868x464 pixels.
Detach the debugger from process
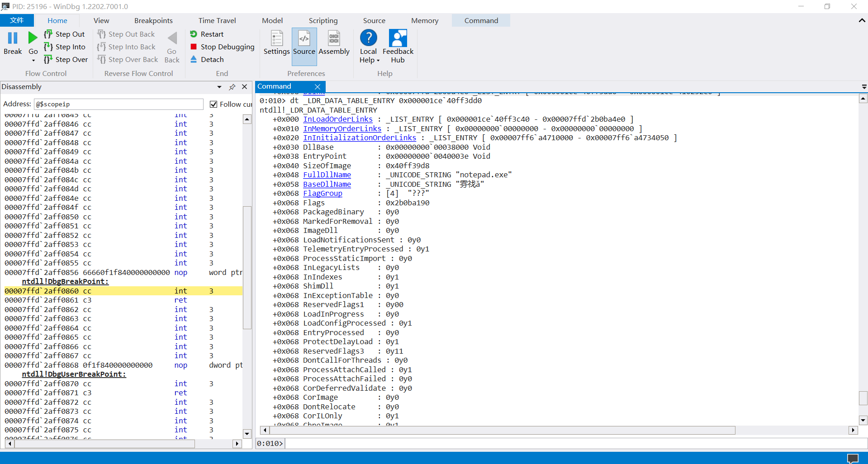point(207,59)
